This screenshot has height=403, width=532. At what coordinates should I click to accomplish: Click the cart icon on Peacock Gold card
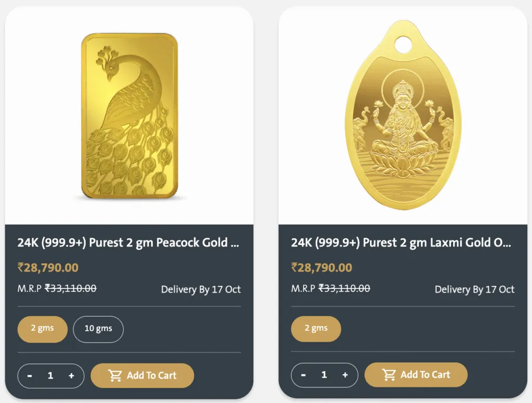tap(115, 375)
